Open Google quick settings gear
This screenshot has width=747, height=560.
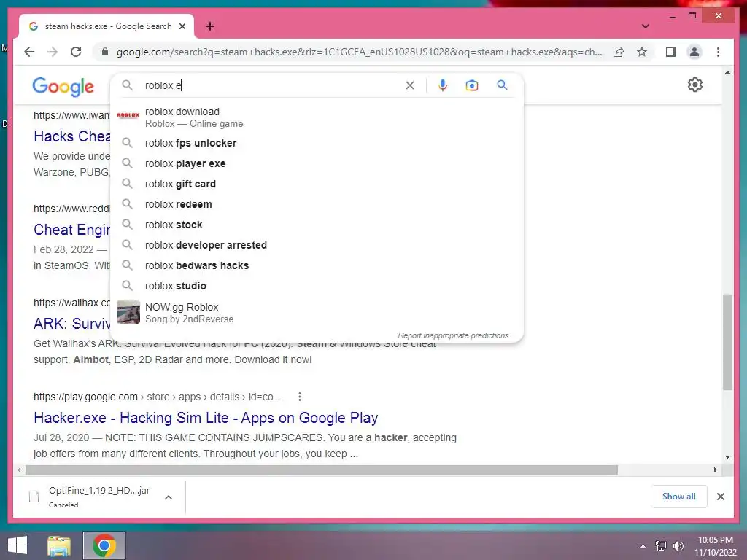tap(695, 85)
